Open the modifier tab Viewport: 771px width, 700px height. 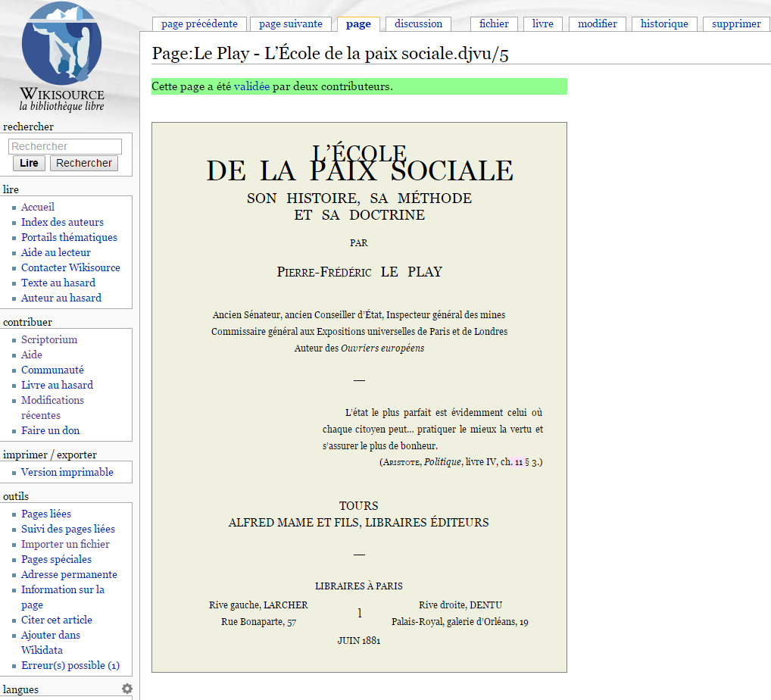[598, 23]
